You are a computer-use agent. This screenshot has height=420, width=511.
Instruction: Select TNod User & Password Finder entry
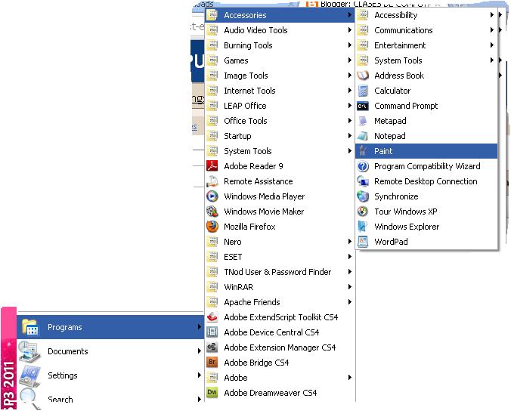[x=280, y=272]
